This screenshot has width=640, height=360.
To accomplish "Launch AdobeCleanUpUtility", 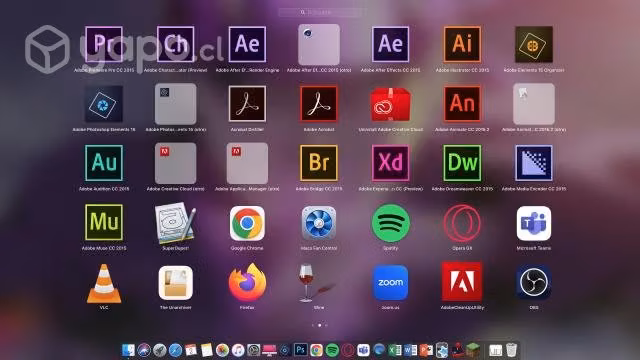I will click(x=462, y=282).
